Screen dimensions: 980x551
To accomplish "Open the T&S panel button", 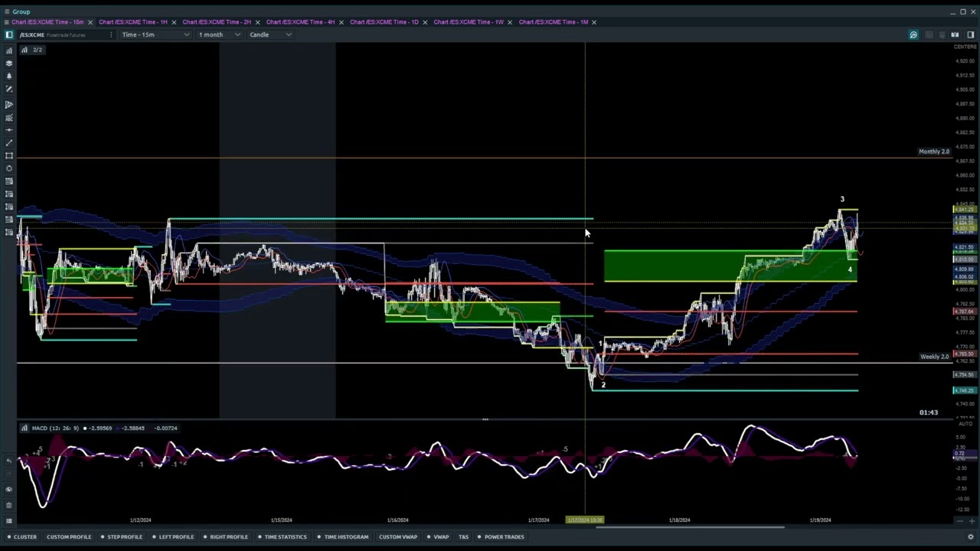I will tap(463, 537).
